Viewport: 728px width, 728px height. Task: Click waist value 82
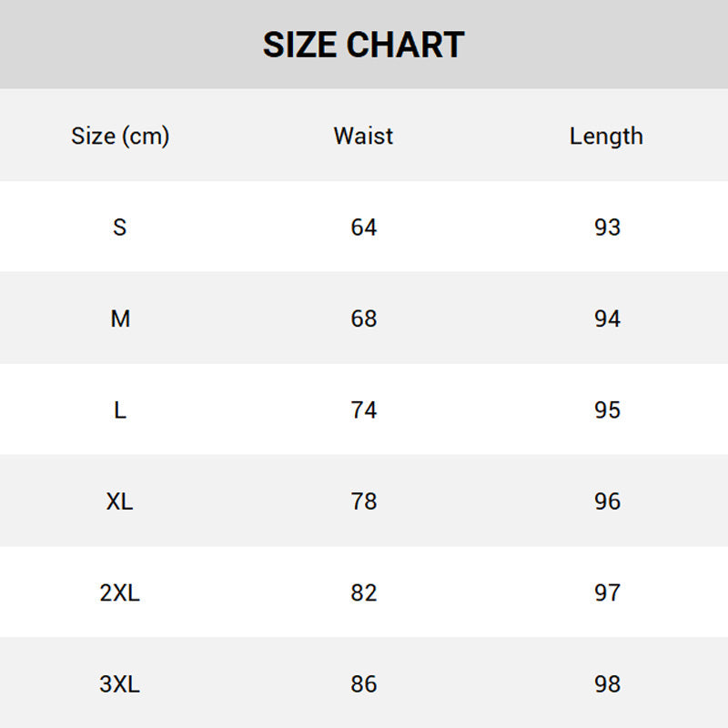click(363, 593)
